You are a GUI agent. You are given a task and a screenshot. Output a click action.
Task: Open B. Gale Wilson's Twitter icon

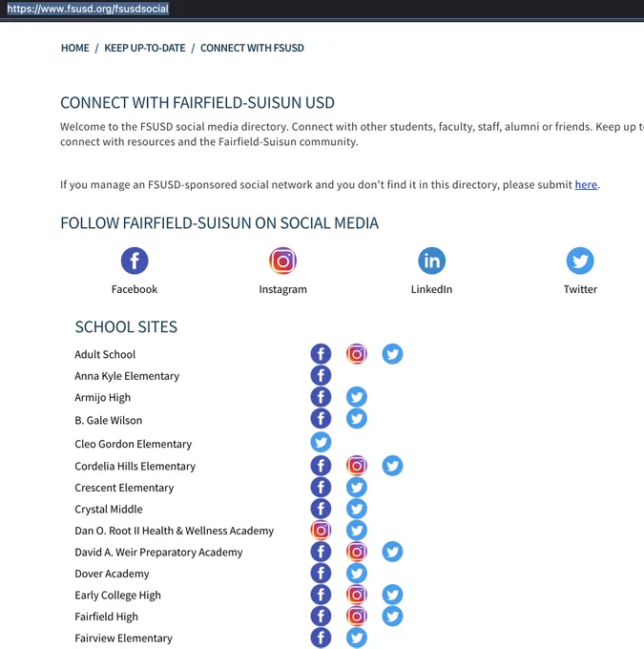357,418
